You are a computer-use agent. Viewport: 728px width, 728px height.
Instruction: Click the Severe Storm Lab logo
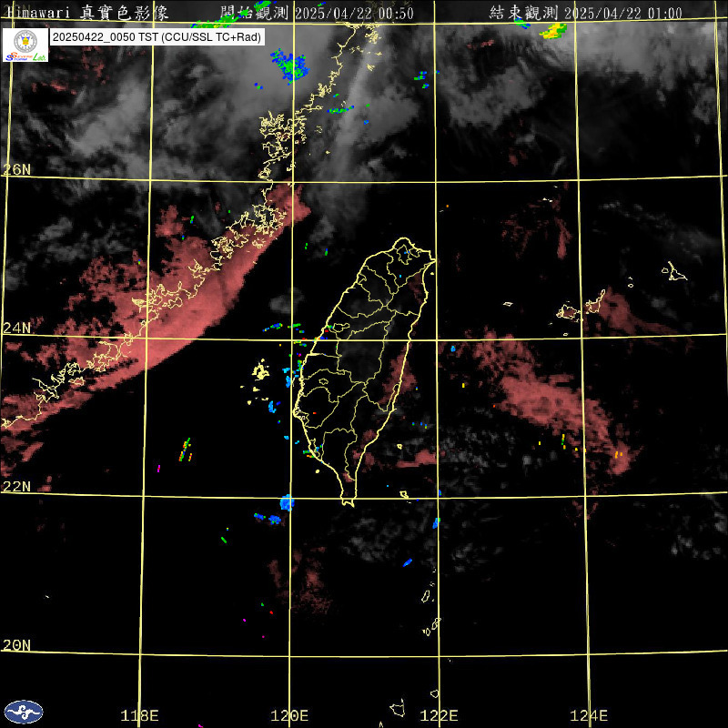click(25, 45)
